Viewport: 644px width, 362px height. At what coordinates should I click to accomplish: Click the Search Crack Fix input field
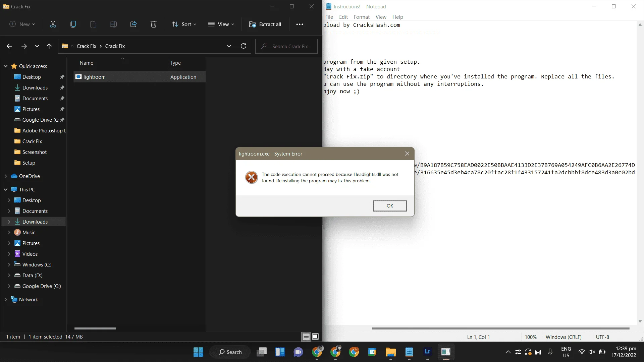(286, 46)
